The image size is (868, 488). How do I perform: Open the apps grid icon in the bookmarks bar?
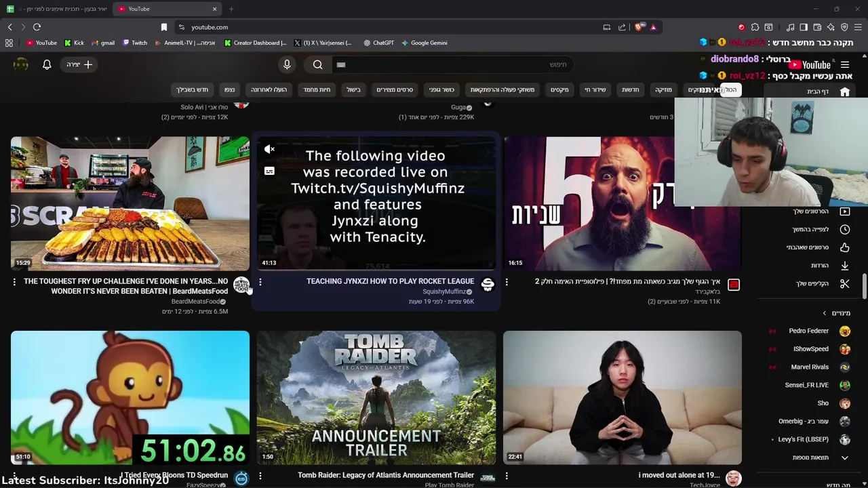[9, 43]
